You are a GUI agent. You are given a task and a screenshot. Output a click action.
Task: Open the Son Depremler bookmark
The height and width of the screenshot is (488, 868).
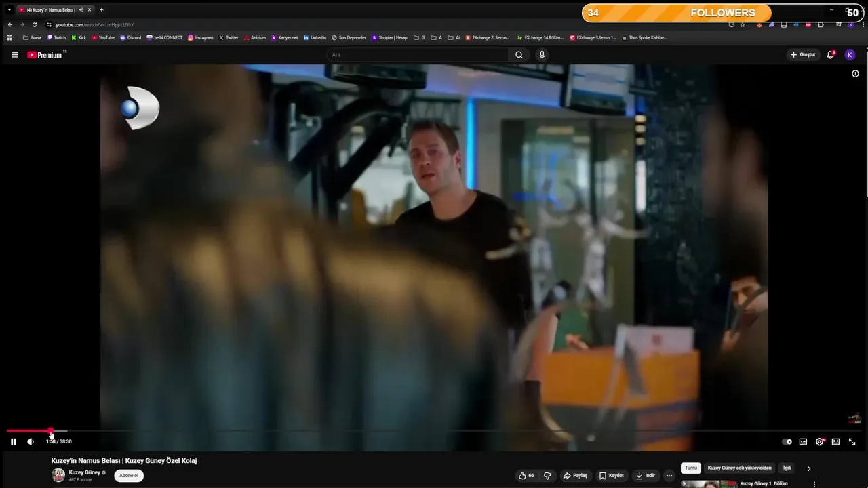coord(349,37)
